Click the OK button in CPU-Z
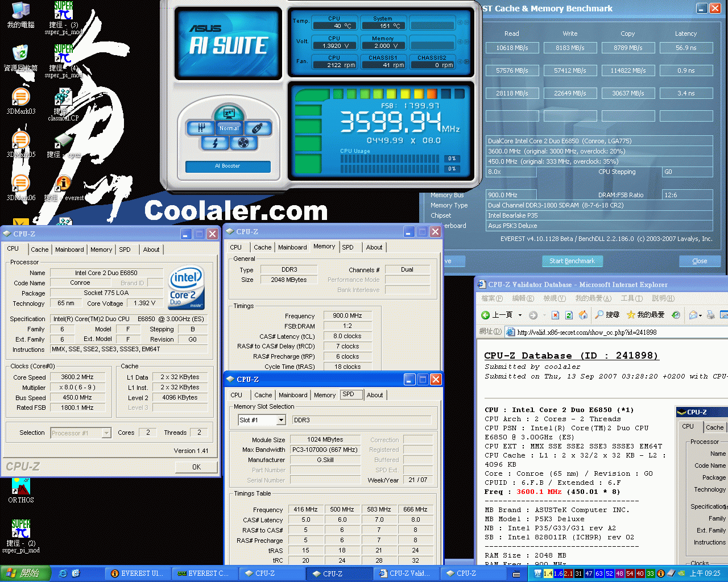This screenshot has height=582, width=728. (196, 467)
